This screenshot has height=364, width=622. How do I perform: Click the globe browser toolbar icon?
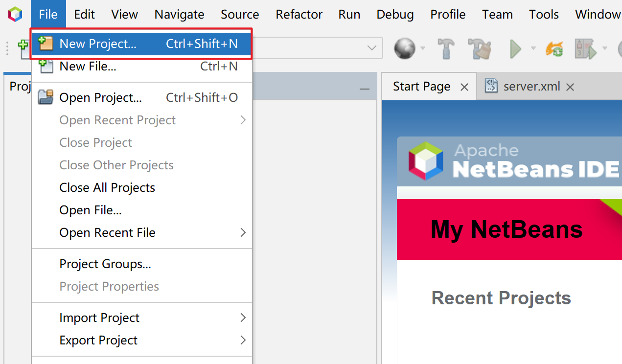tap(405, 48)
